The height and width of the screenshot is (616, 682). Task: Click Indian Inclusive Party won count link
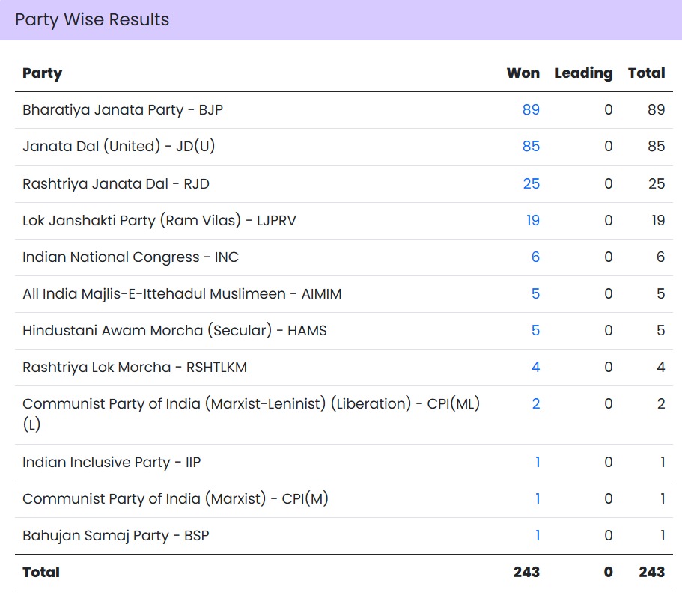(x=537, y=463)
